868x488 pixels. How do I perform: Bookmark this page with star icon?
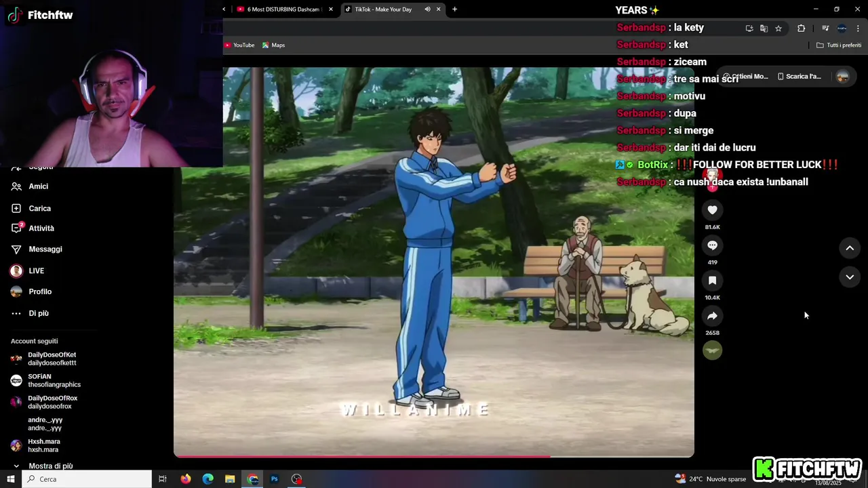pos(778,28)
